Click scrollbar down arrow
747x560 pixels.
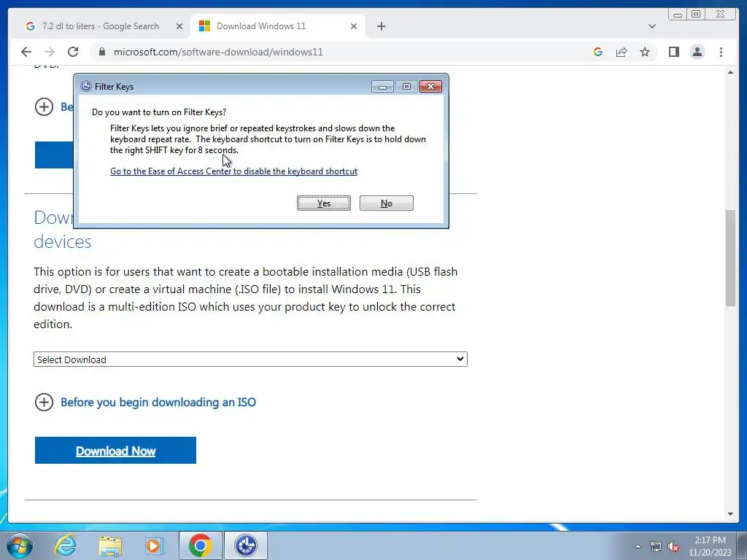(731, 514)
